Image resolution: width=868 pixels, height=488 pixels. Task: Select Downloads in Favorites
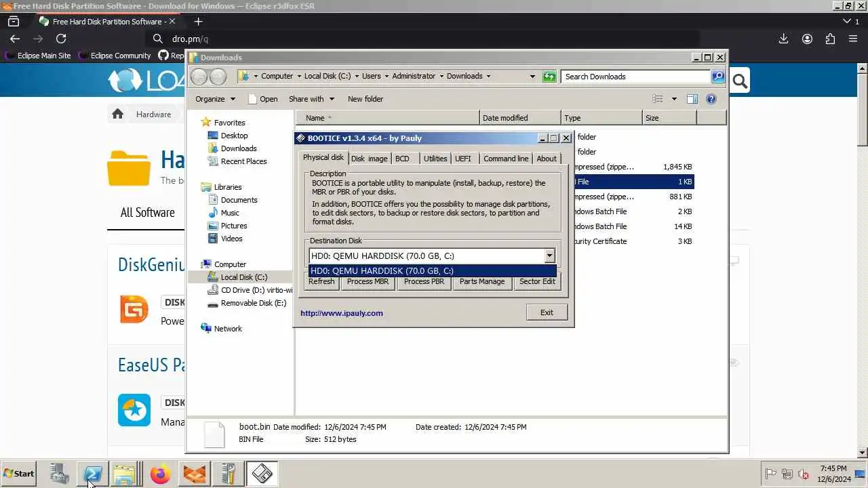[x=239, y=148]
